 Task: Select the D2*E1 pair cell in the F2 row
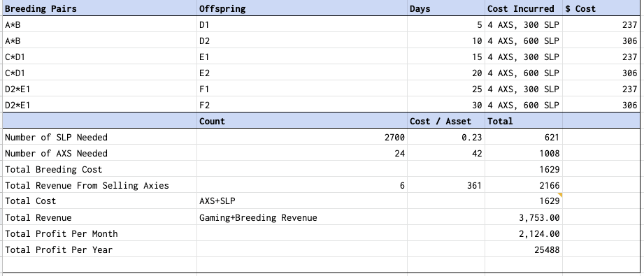click(99, 104)
